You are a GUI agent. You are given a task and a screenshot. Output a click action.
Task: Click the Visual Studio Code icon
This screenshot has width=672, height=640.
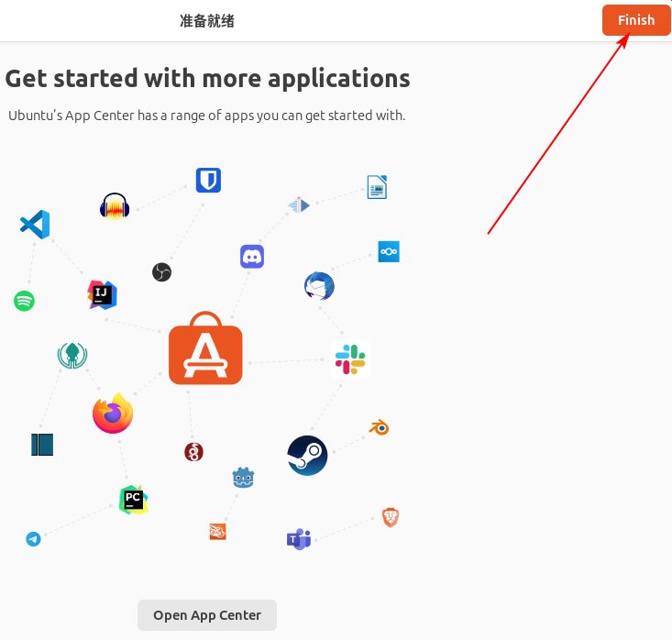(35, 225)
